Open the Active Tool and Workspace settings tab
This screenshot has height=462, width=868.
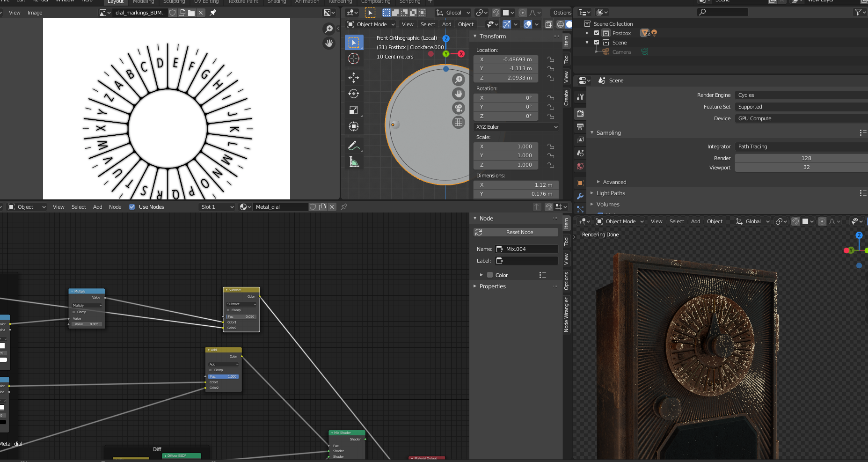580,96
